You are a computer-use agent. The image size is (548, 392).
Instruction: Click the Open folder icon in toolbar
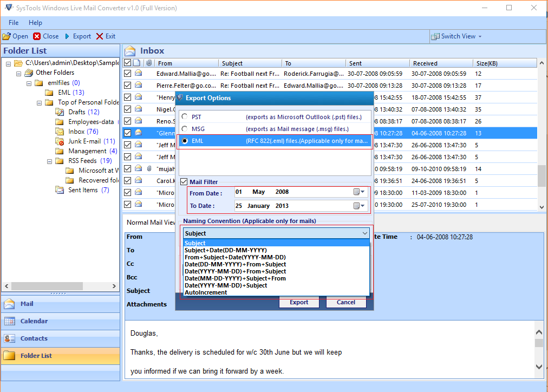[x=6, y=36]
